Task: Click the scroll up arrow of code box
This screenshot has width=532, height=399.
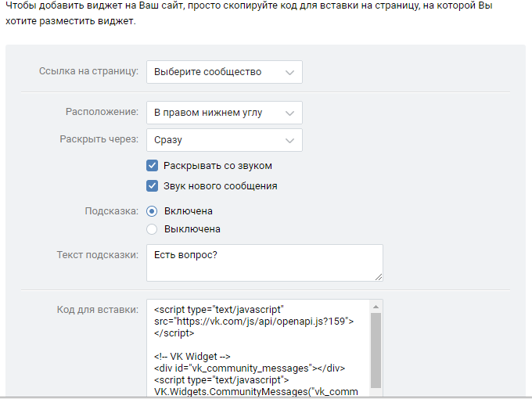Action: [x=376, y=307]
